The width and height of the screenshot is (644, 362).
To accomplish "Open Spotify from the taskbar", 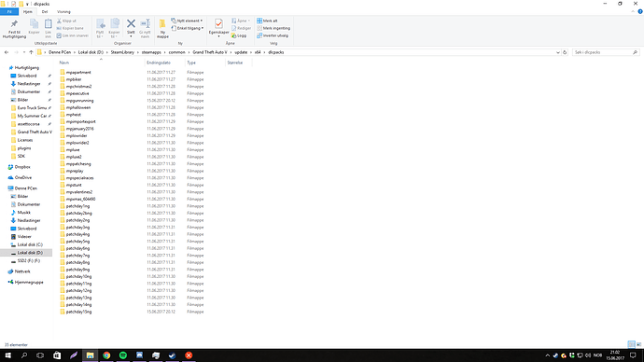I will pos(123,355).
